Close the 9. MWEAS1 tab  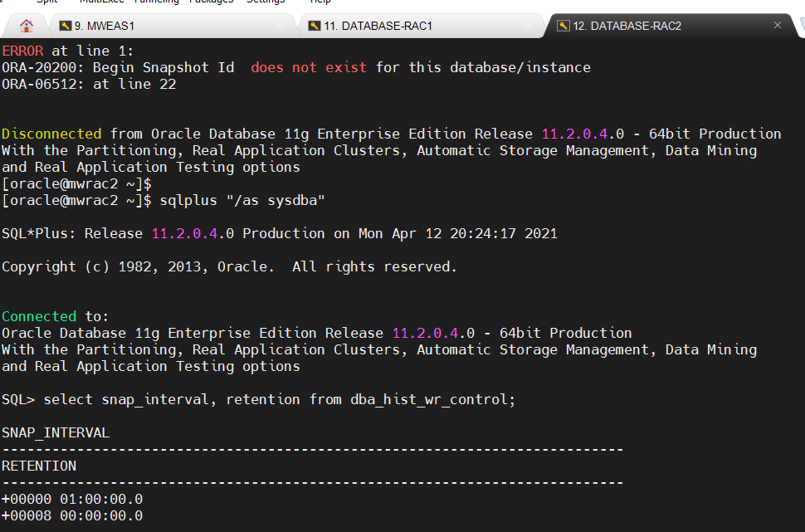280,25
